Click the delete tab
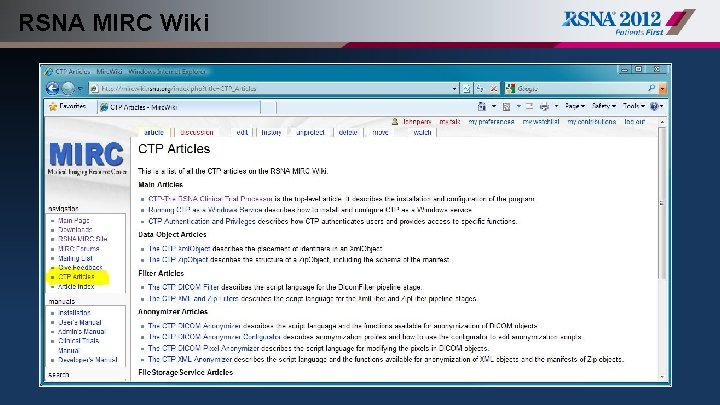The height and width of the screenshot is (405, 720). pyautogui.click(x=348, y=132)
